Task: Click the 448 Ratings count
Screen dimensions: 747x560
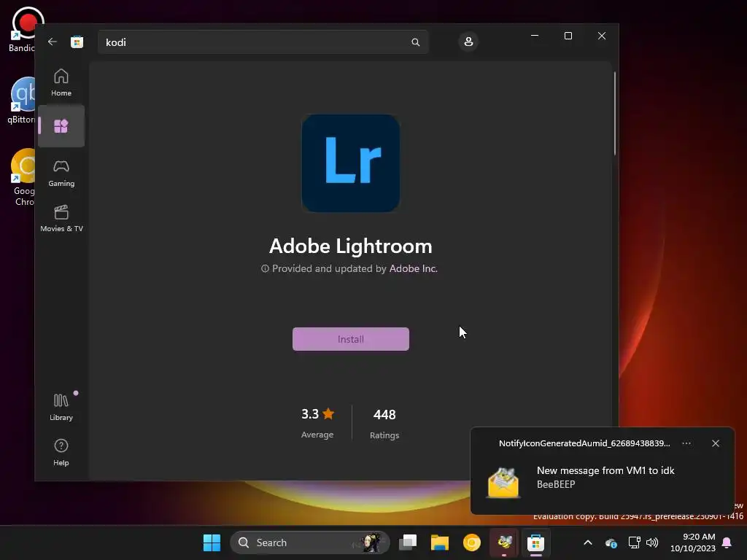Action: point(384,423)
